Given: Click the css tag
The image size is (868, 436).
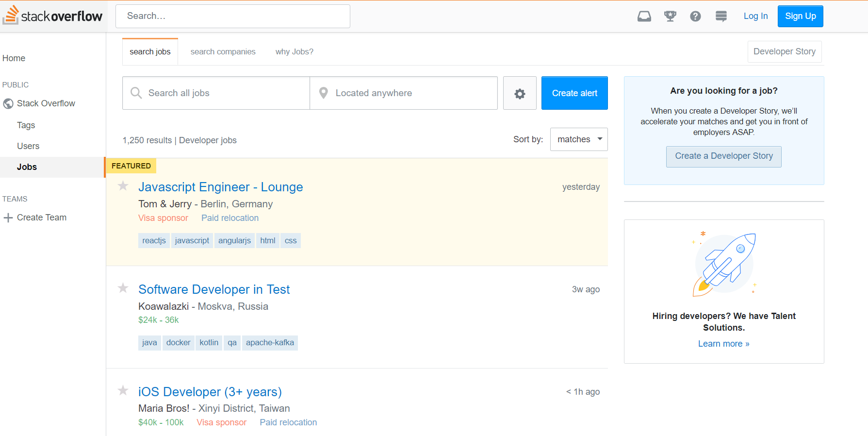Looking at the screenshot, I should 291,240.
